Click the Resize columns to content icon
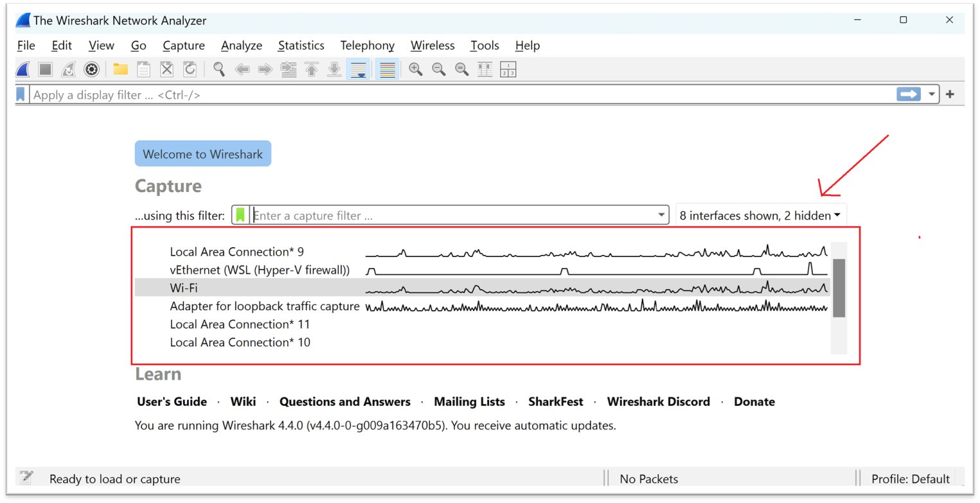 click(484, 69)
